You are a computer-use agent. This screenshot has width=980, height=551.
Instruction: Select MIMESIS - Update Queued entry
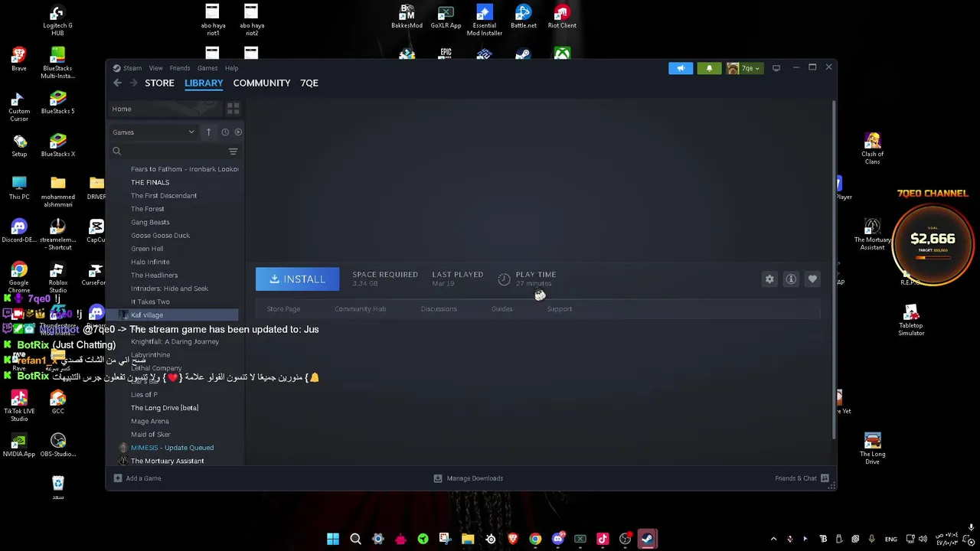tap(172, 448)
